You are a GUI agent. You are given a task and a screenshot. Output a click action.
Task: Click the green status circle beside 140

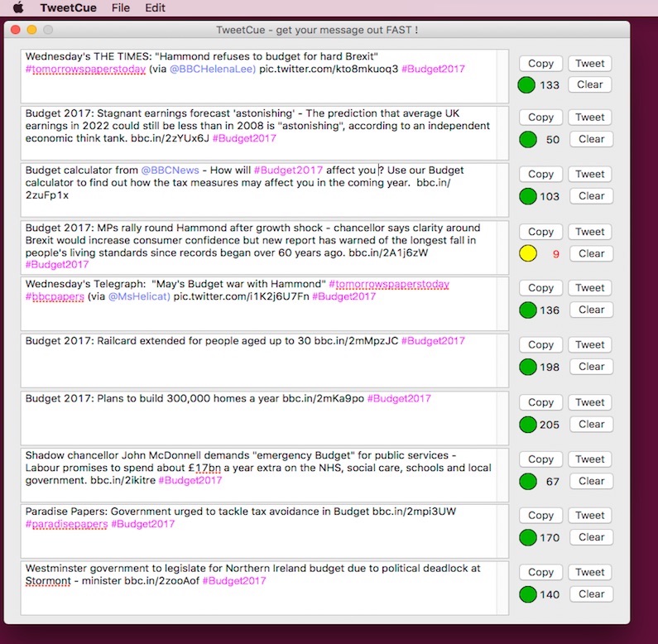coord(528,594)
